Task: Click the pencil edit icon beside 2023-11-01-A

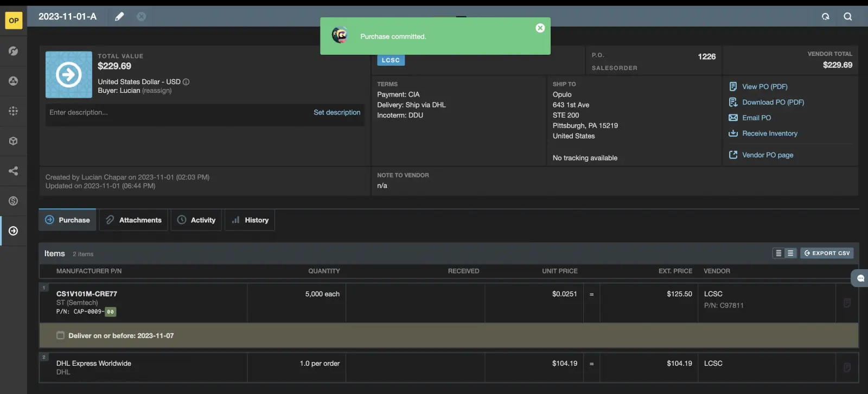Action: tap(119, 16)
